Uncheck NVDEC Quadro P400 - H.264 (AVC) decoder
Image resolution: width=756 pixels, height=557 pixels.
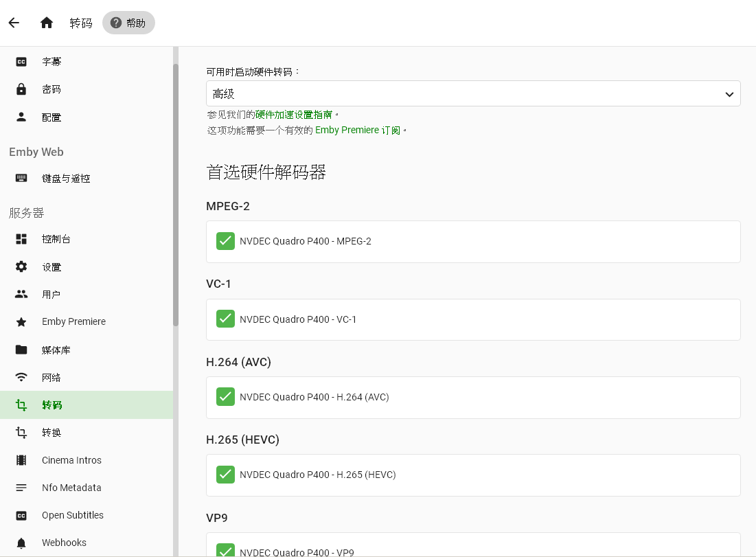click(x=225, y=397)
